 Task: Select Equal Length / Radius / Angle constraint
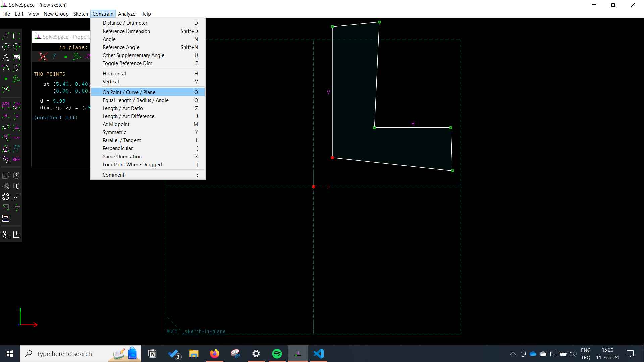click(x=136, y=100)
